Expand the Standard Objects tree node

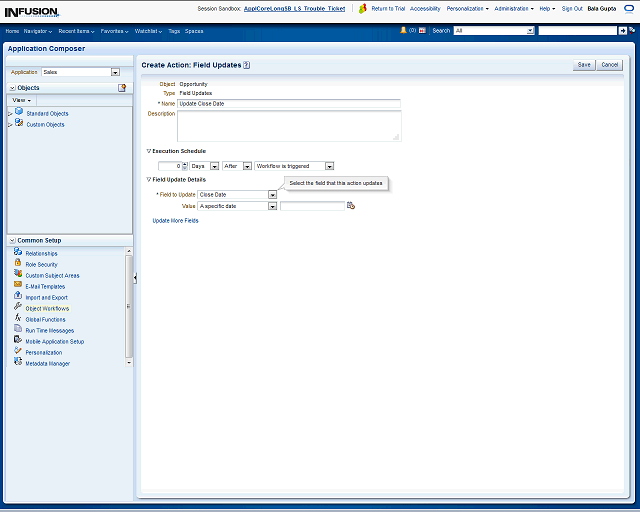10,114
